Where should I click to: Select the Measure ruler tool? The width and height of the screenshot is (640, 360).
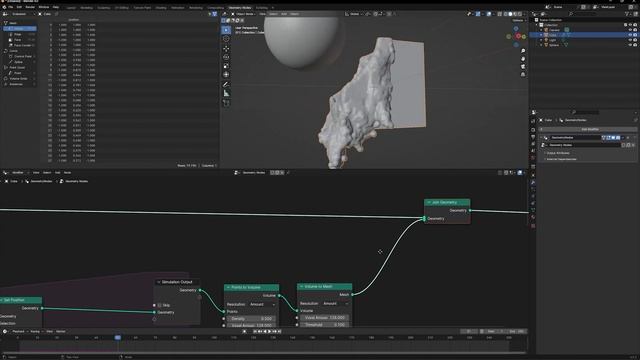pos(226,93)
